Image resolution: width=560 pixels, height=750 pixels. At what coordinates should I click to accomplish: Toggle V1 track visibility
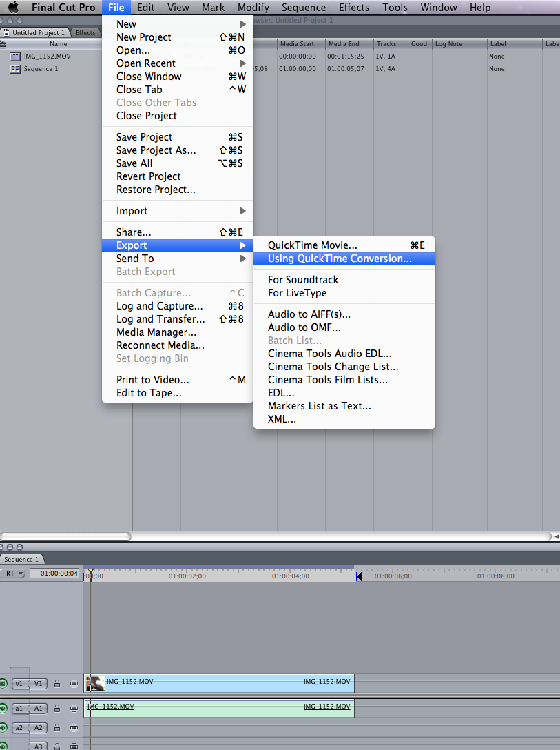click(3, 684)
